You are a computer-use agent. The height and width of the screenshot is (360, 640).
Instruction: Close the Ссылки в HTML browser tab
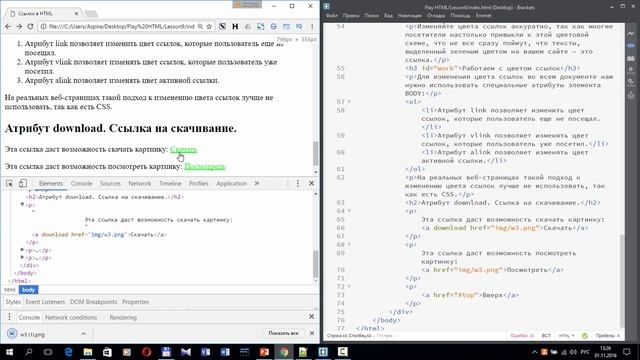(x=76, y=13)
